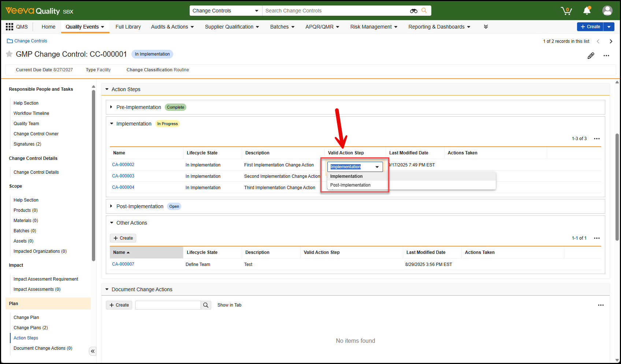Viewport: 621px width, 364px height.
Task: Click Create in Other Actions section
Action: [x=123, y=238]
